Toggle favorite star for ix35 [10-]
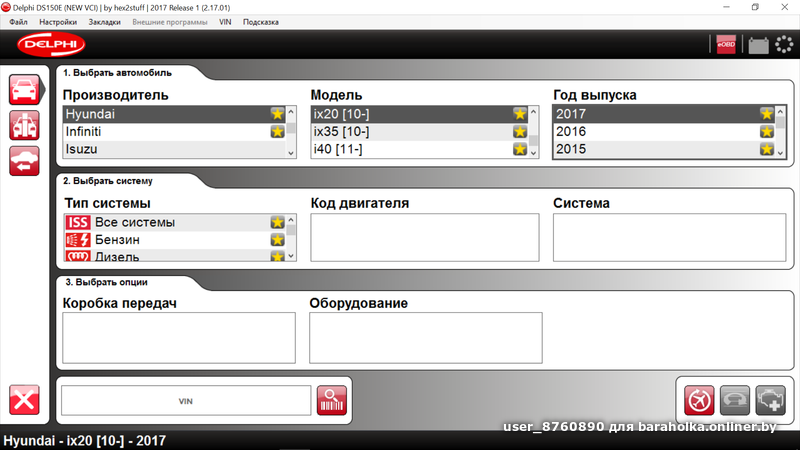The image size is (800, 450). point(519,132)
